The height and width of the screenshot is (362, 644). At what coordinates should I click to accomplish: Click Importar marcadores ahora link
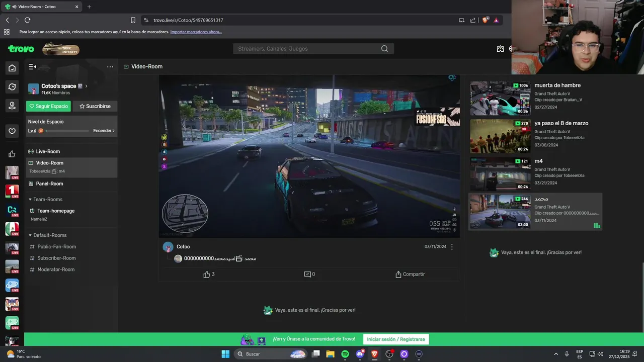click(196, 32)
